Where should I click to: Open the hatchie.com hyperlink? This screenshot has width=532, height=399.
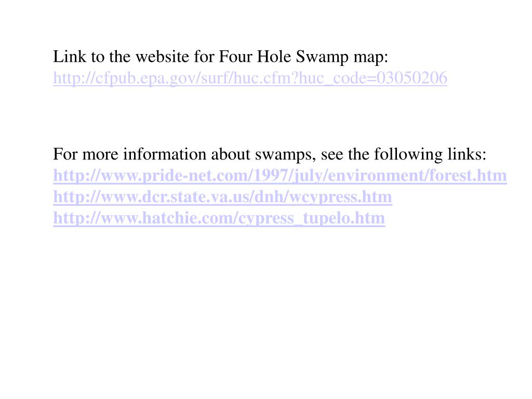(219, 218)
